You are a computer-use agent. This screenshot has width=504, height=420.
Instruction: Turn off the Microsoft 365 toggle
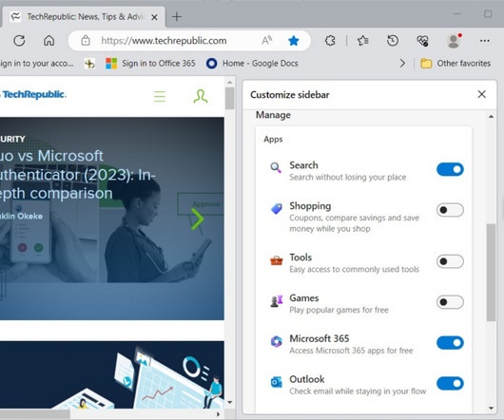(450, 343)
